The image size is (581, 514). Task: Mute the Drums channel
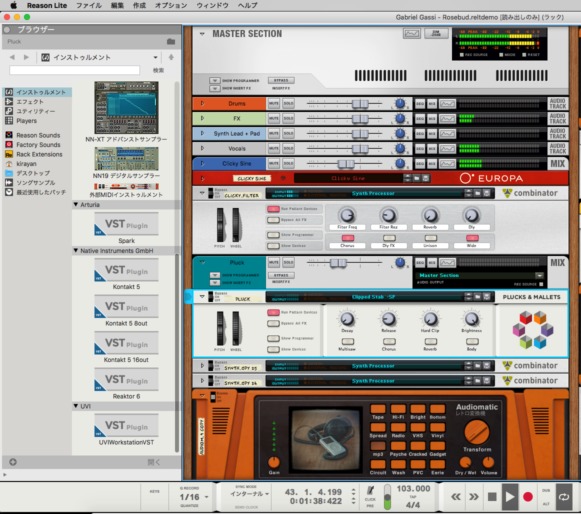[x=273, y=103]
